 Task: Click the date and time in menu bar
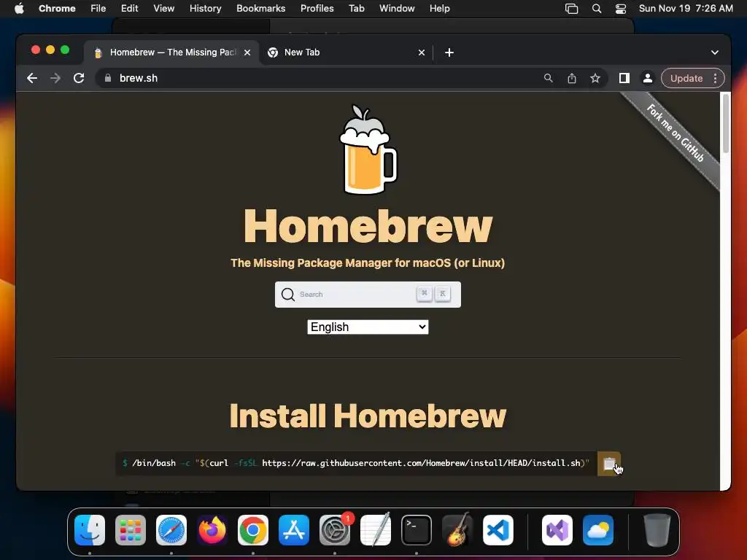click(686, 8)
